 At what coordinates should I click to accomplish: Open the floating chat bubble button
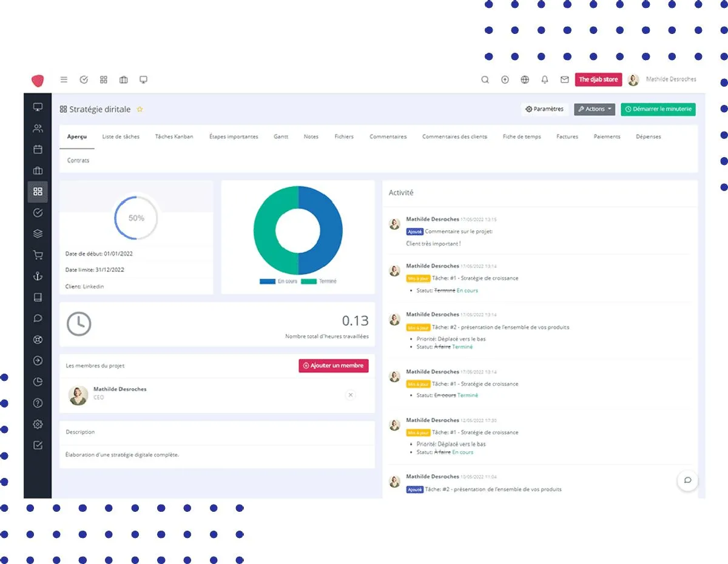[687, 480]
